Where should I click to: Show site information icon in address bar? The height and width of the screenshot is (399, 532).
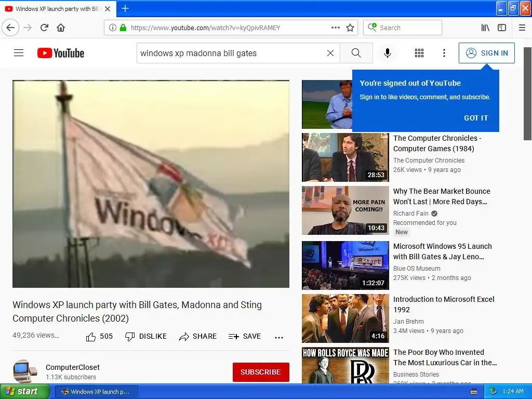[112, 28]
